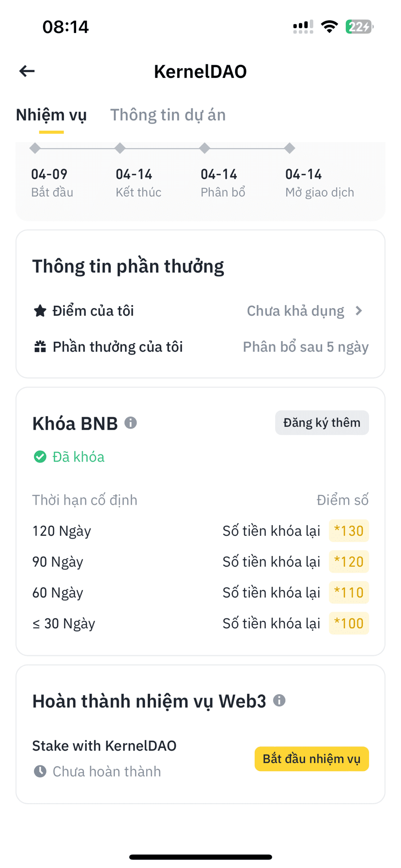Image resolution: width=401 pixels, height=868 pixels.
Task: Tap the *130 points multiplier badge
Action: click(x=349, y=531)
